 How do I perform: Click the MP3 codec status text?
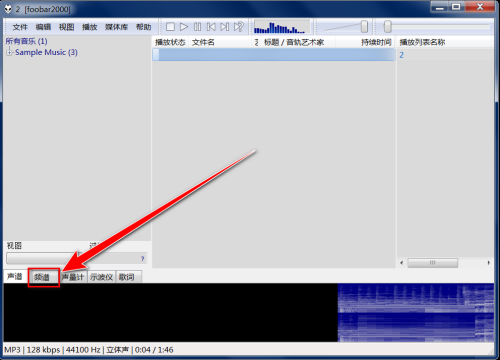tap(12, 350)
